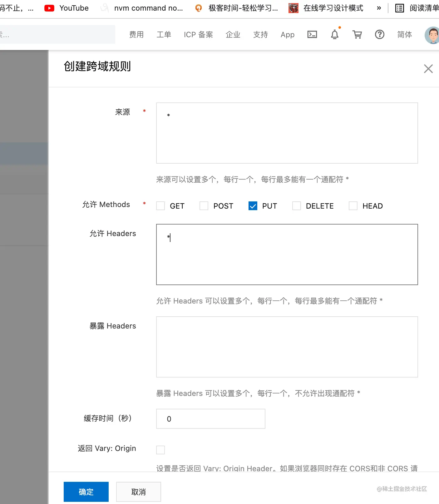The height and width of the screenshot is (504, 439).
Task: Open the YouTube bookmark
Action: coord(67,8)
